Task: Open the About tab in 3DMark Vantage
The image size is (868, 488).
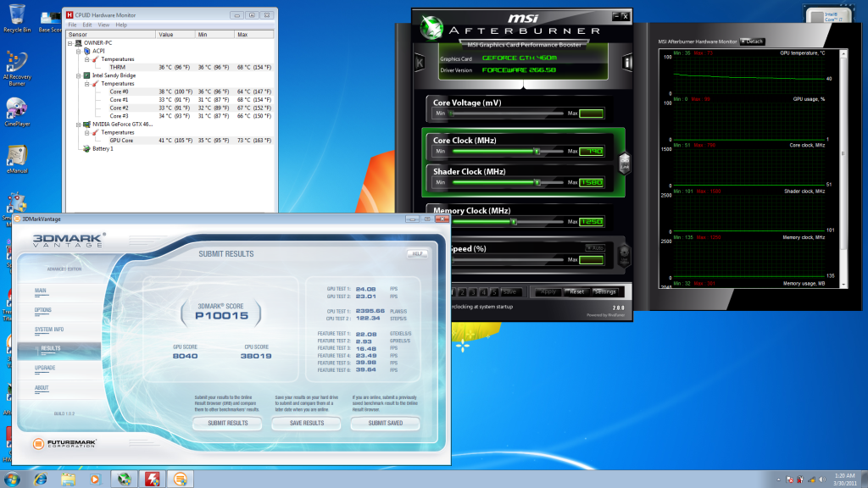Action: click(x=42, y=388)
